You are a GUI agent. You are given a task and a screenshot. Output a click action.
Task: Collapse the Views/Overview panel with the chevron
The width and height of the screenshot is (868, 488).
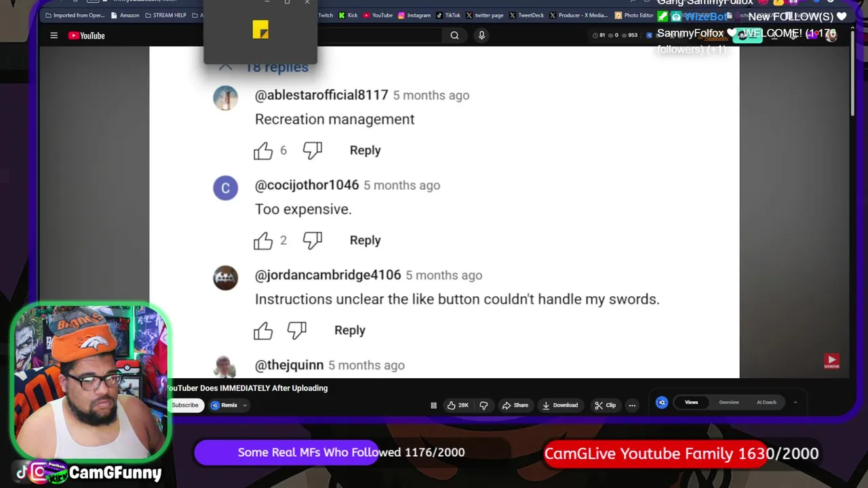point(795,403)
